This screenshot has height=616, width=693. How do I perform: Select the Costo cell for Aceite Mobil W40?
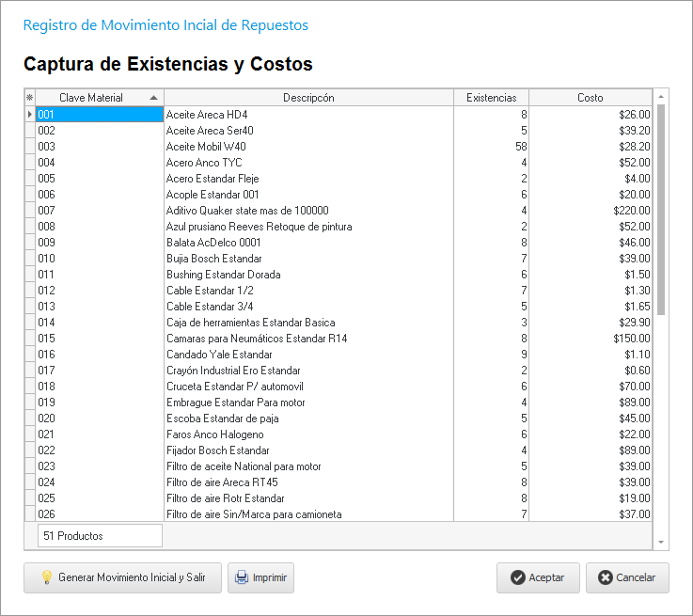(x=590, y=147)
